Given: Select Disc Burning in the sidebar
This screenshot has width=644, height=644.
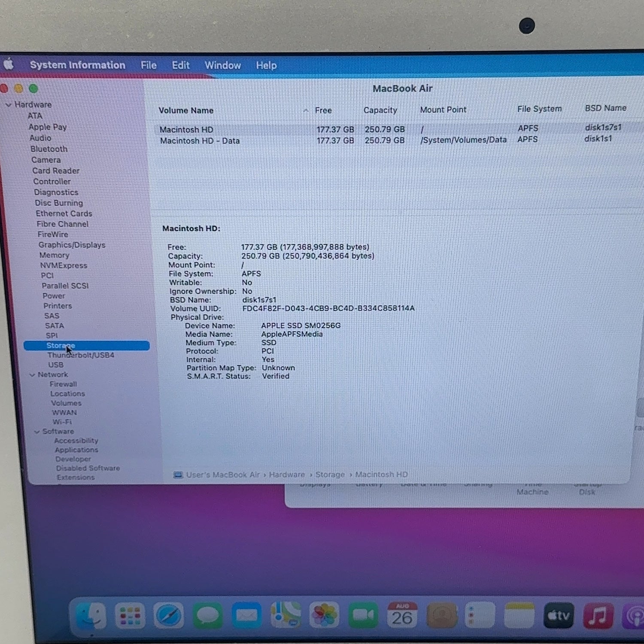Looking at the screenshot, I should pos(59,203).
